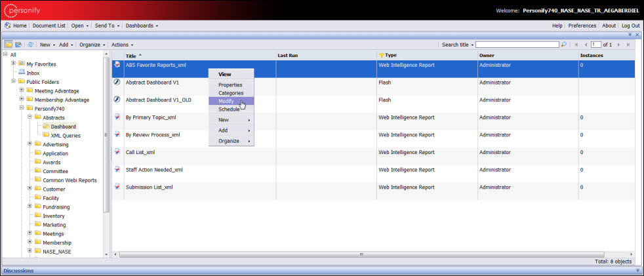Open the Send To menu dropdown
The width and height of the screenshot is (644, 276).
[x=107, y=26]
